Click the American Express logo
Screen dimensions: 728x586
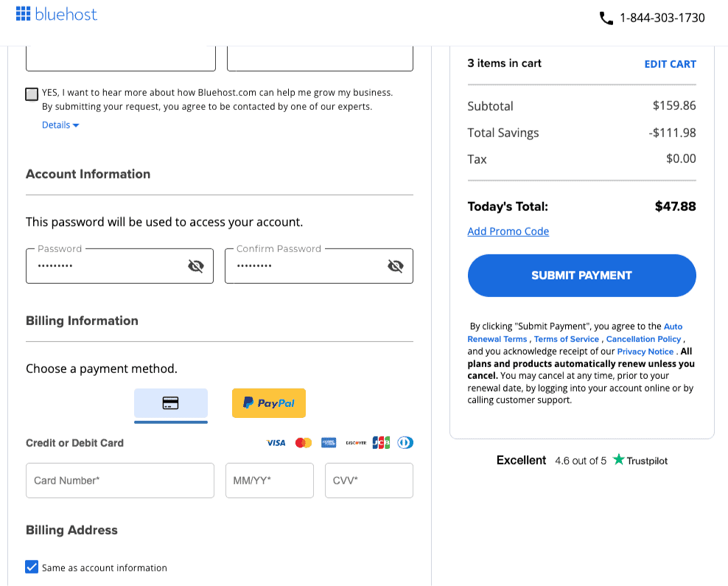point(329,443)
